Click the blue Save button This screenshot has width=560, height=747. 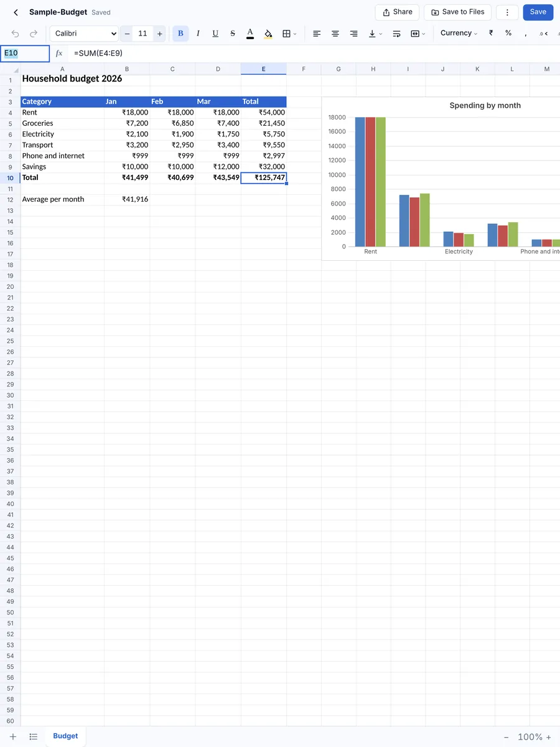pyautogui.click(x=538, y=12)
